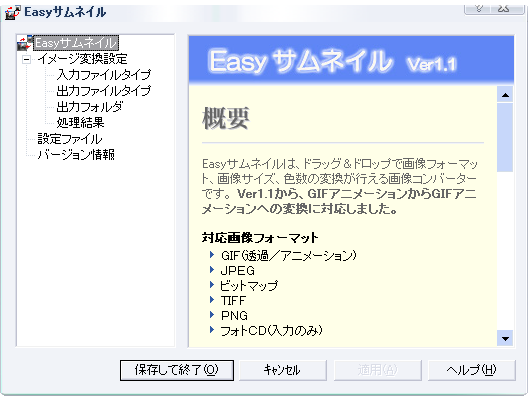Click the 対応画像フォーマット heading
This screenshot has width=528, height=396.
coord(260,238)
